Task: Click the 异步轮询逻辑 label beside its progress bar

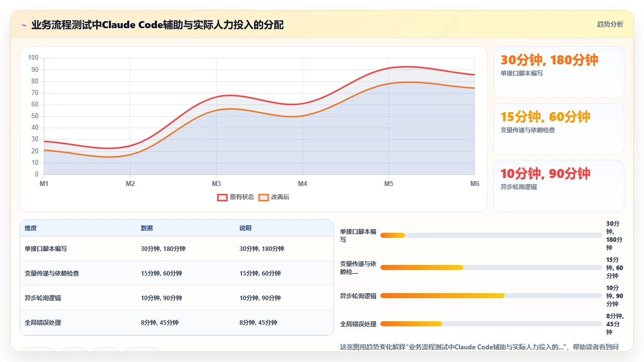Action: tap(358, 296)
